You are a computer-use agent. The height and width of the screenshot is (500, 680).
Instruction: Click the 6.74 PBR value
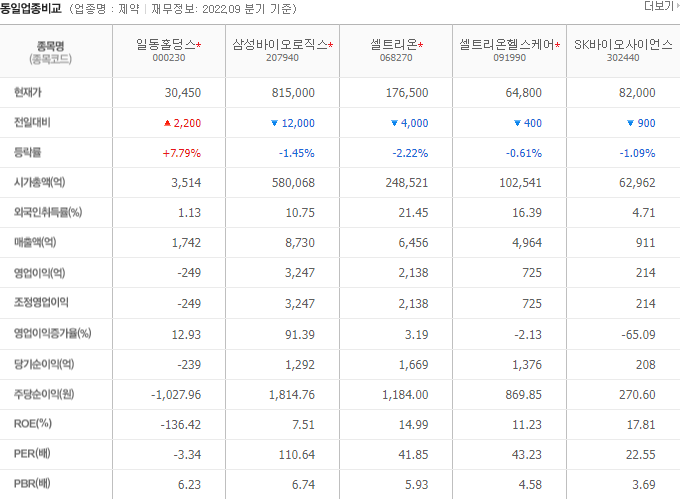click(303, 485)
